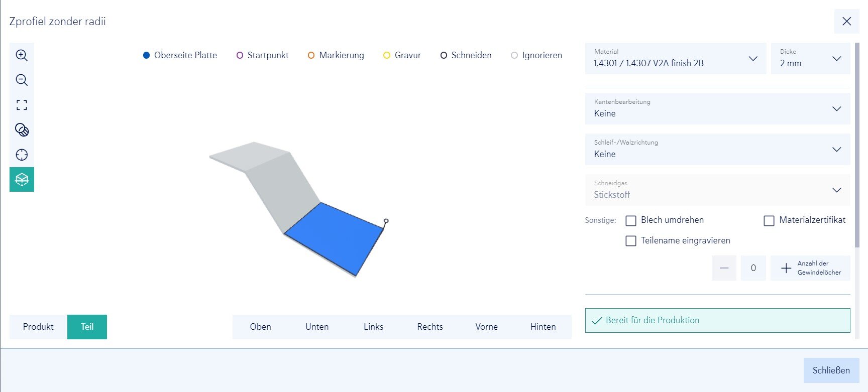Check the Materialzertifikat option

(x=769, y=220)
